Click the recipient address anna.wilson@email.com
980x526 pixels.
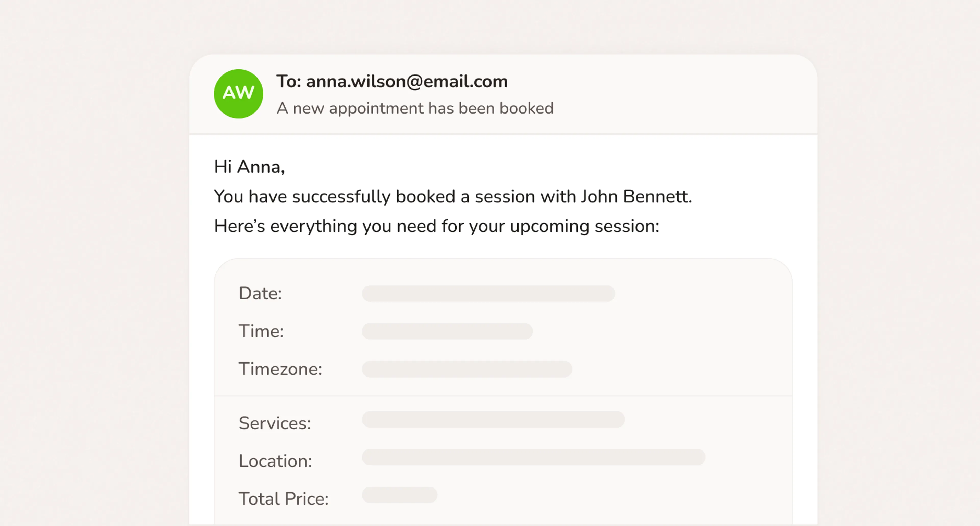(407, 81)
